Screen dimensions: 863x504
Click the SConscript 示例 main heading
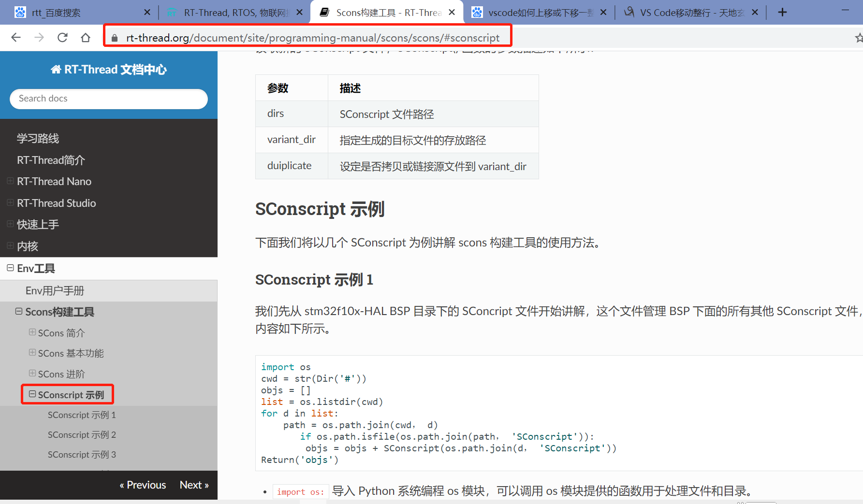[320, 210]
